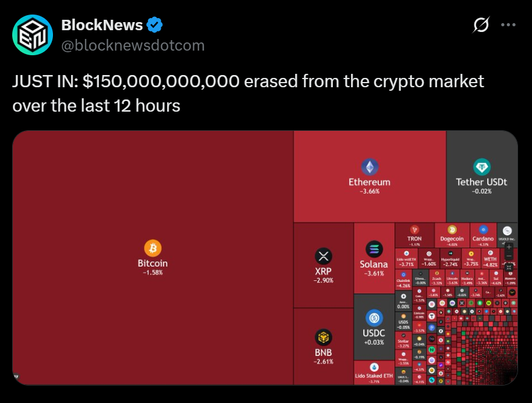Viewport: 532px width, 403px height.
Task: Open the three-dot more options menu
Action: pos(508,25)
